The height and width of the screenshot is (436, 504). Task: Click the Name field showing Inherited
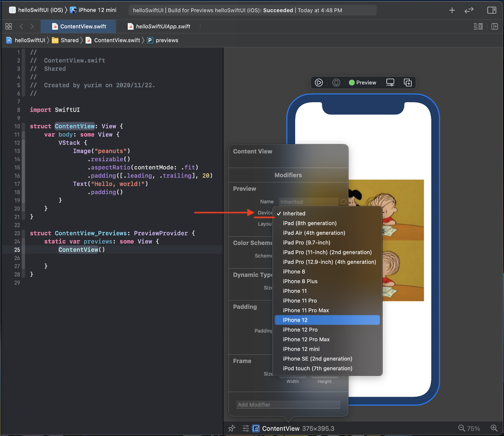(x=309, y=202)
